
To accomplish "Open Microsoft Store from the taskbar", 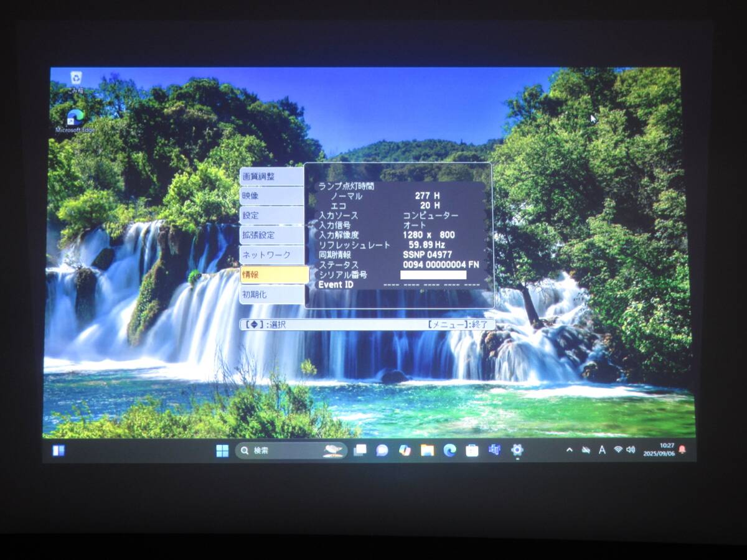I will click(472, 450).
